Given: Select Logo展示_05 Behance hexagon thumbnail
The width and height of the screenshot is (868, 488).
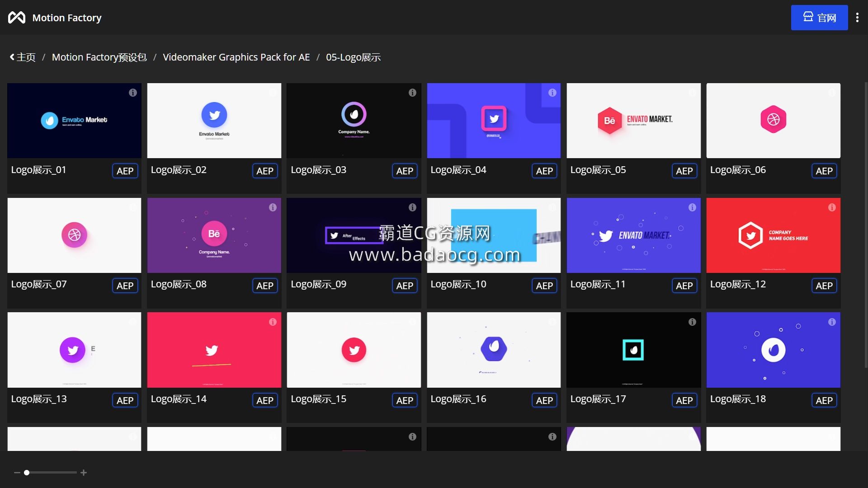Looking at the screenshot, I should 633,121.
